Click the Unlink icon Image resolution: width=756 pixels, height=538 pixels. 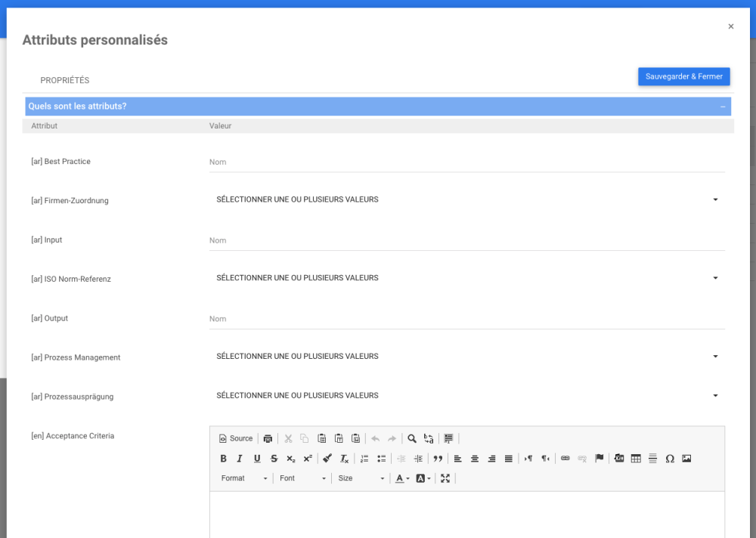pos(582,459)
